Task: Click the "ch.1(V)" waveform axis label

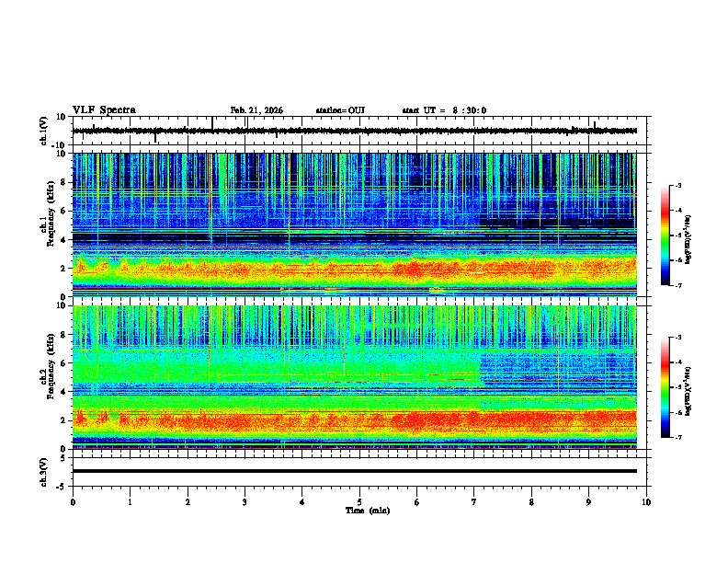Action: (44, 131)
